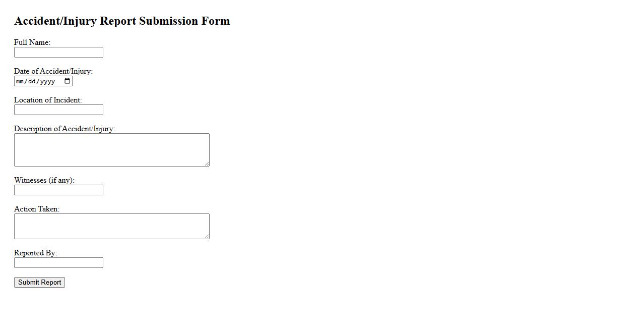The height and width of the screenshot is (328, 644).
Task: Click the "Action Taken:" label
Action: (x=37, y=209)
